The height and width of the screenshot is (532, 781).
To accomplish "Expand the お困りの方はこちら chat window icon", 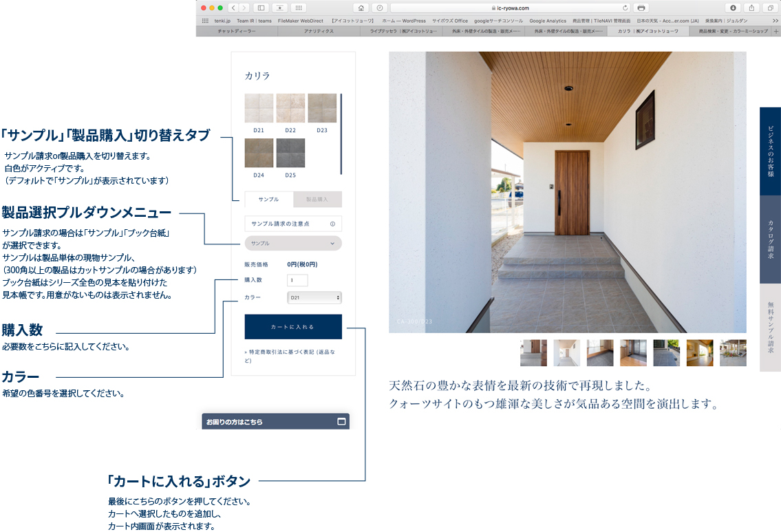I will (342, 421).
